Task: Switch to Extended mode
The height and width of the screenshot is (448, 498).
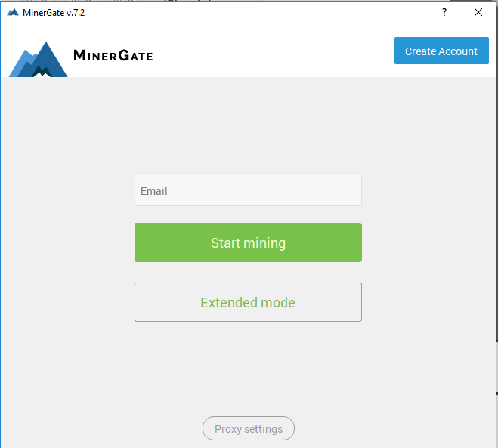Action: coord(248,302)
